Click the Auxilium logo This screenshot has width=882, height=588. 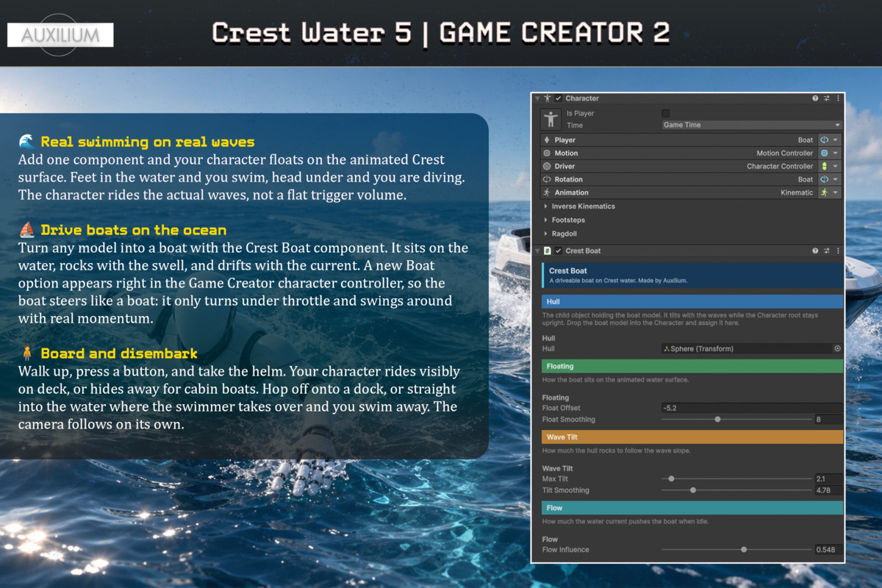click(x=60, y=35)
